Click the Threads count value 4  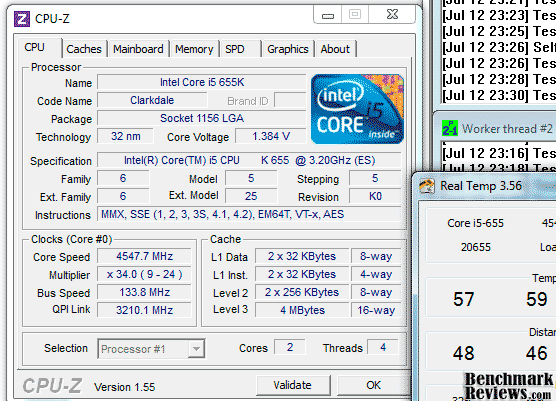coord(383,347)
